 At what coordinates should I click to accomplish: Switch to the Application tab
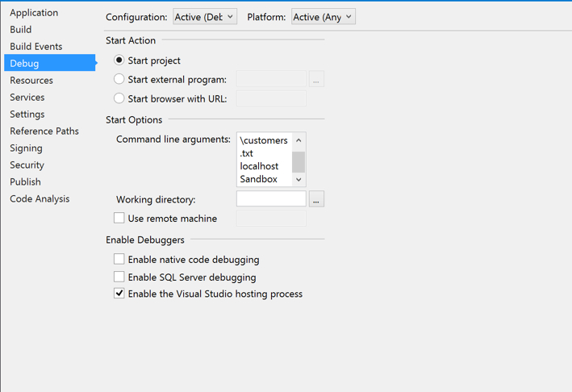pyautogui.click(x=34, y=13)
